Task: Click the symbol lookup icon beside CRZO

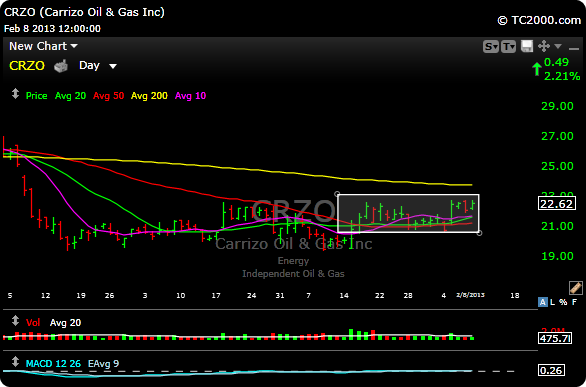Action: coord(61,66)
